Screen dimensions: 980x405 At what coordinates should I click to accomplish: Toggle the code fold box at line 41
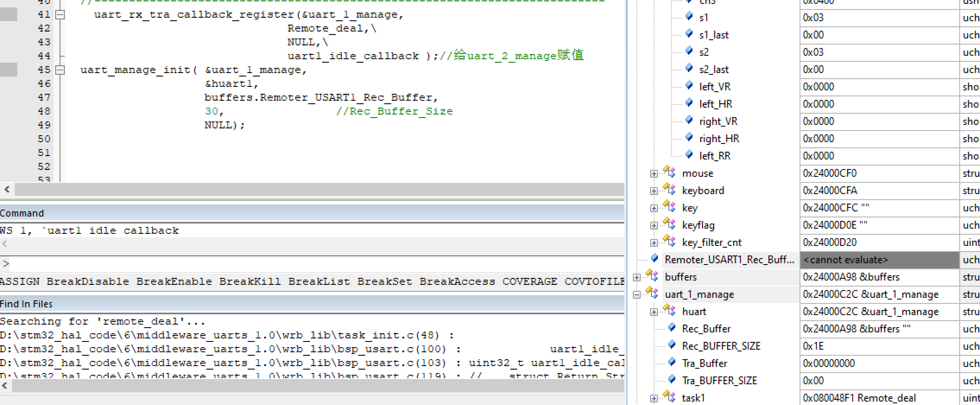60,14
